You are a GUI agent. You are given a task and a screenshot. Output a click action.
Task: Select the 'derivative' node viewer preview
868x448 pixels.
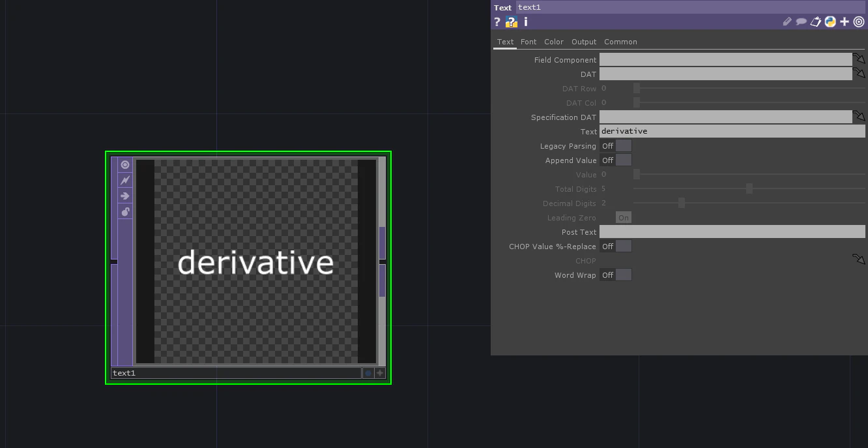[x=256, y=261]
